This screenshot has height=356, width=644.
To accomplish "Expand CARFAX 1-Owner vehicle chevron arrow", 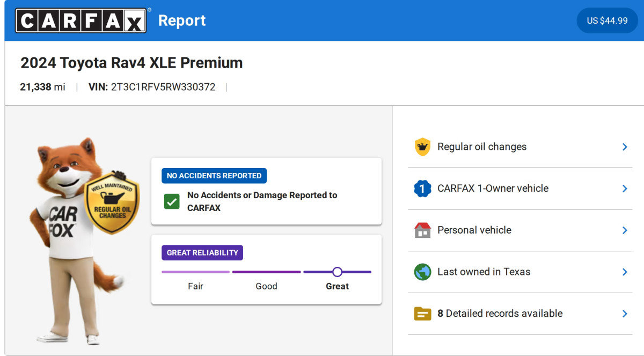I will (625, 188).
